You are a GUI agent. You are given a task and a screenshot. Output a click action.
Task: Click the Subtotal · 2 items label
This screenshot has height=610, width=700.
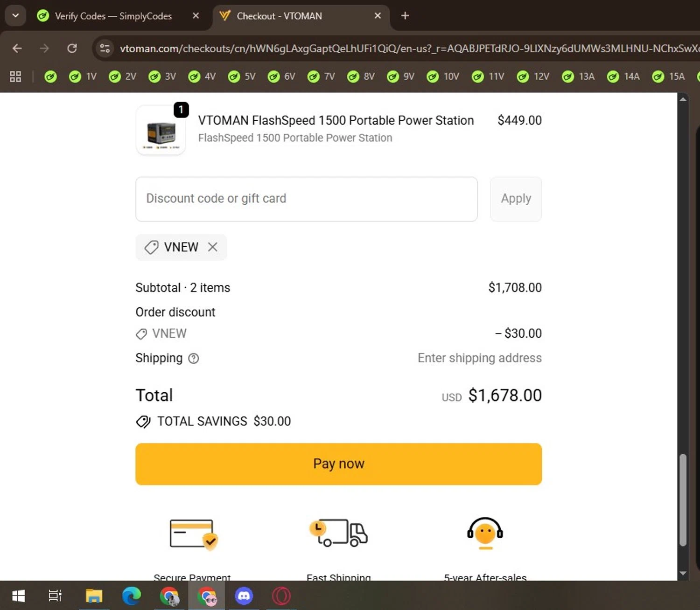[x=182, y=288]
